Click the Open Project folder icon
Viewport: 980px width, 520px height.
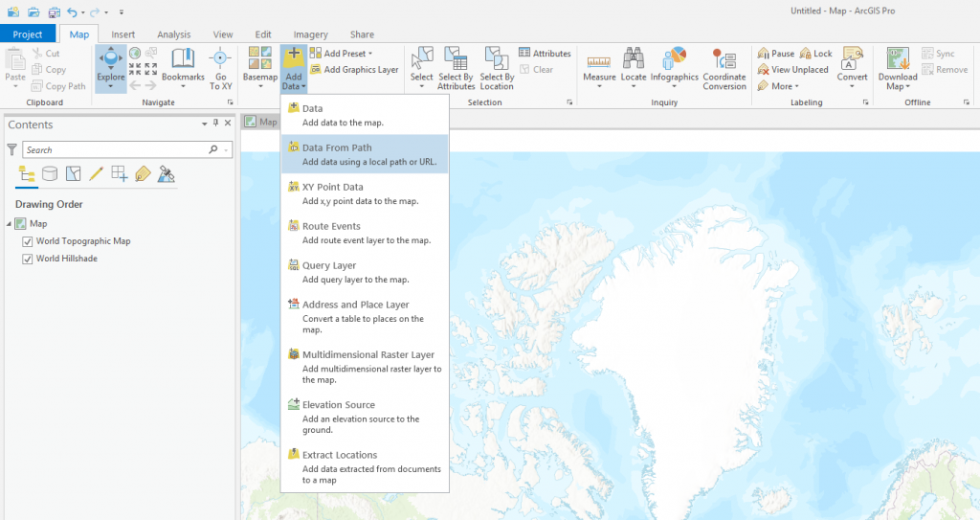coord(33,11)
